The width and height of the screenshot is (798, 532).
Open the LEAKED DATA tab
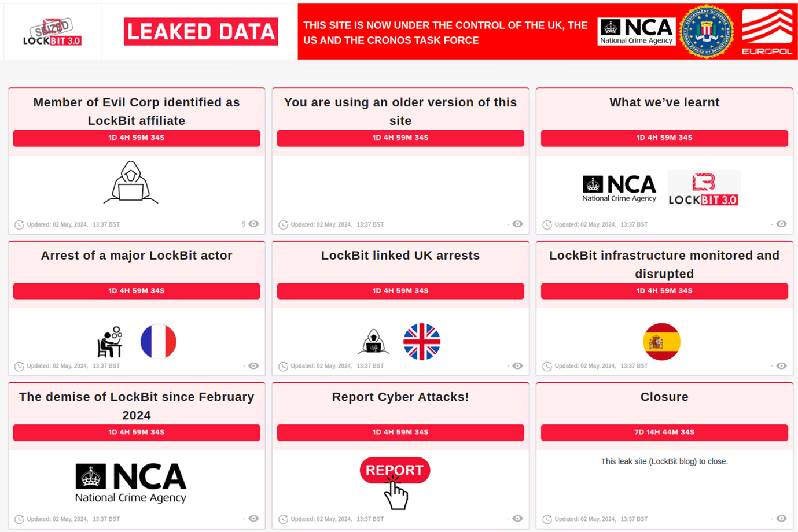pyautogui.click(x=200, y=32)
